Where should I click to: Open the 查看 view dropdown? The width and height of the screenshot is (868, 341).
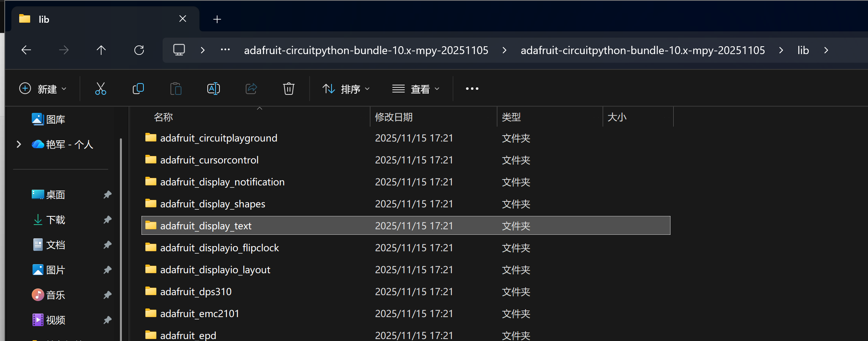tap(416, 89)
